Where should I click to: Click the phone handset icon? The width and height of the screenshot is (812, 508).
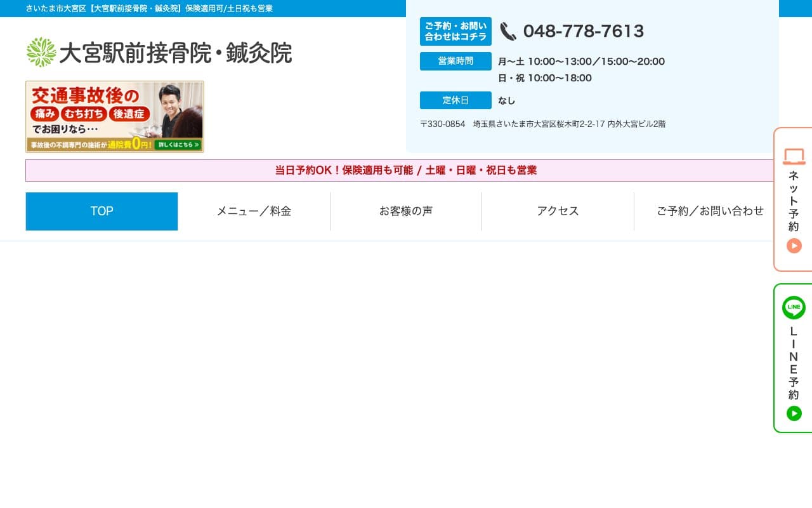pos(508,31)
